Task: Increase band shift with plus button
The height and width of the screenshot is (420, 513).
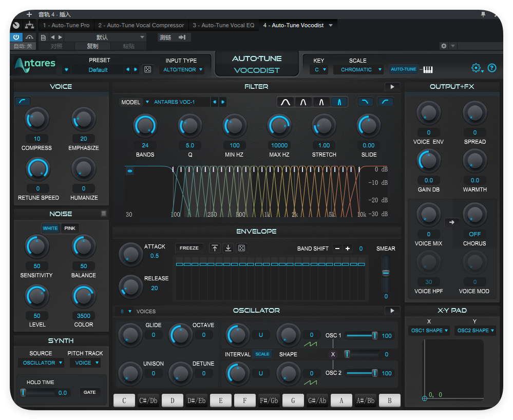Action: (348, 249)
